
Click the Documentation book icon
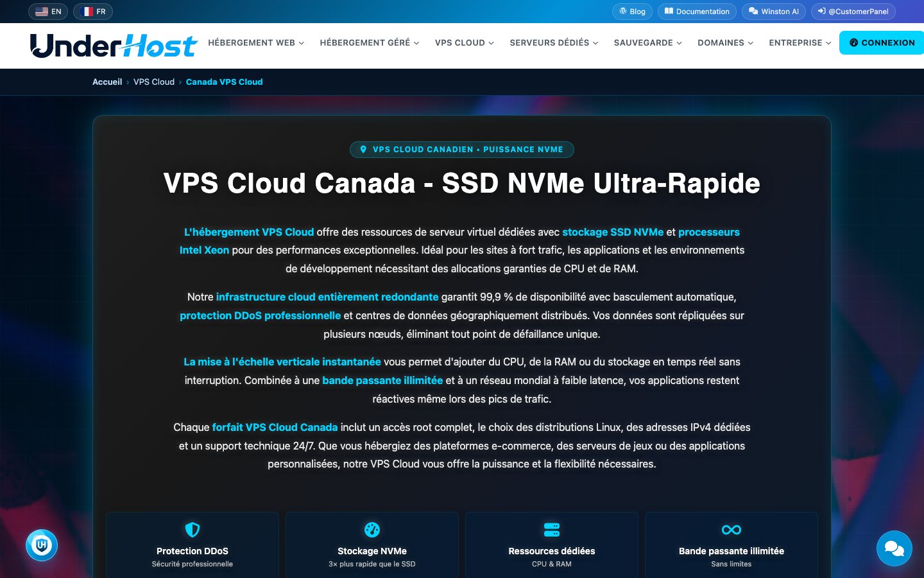(669, 11)
